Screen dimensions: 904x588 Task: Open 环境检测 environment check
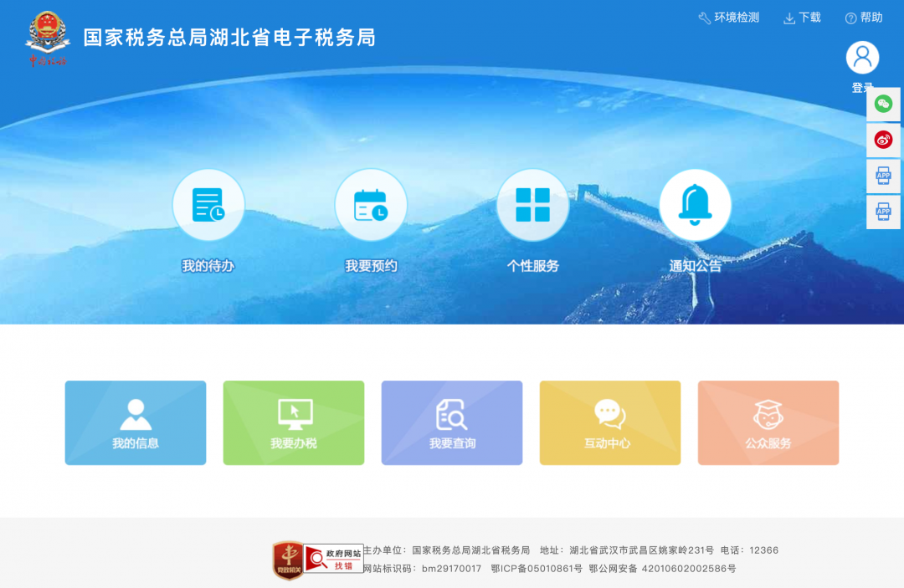click(x=729, y=18)
